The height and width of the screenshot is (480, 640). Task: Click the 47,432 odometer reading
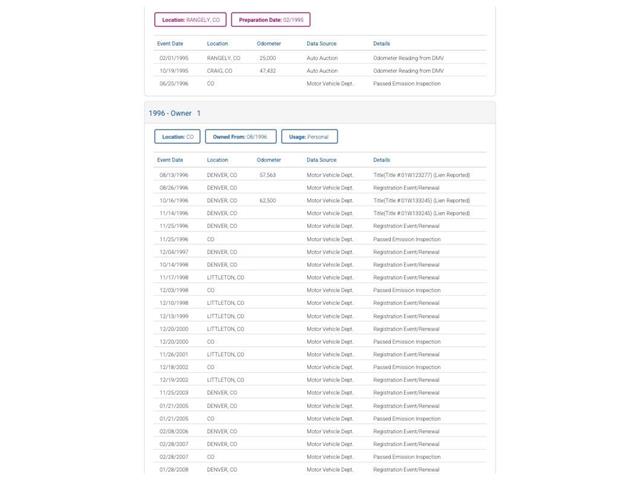pos(267,71)
